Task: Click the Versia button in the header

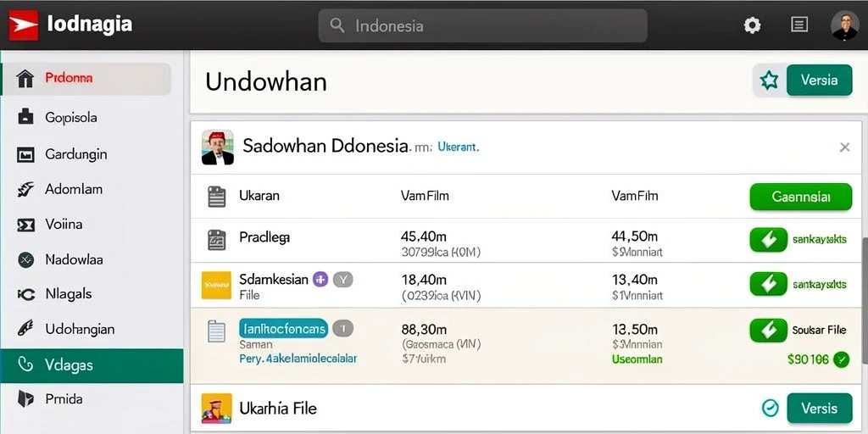Action: [x=820, y=81]
